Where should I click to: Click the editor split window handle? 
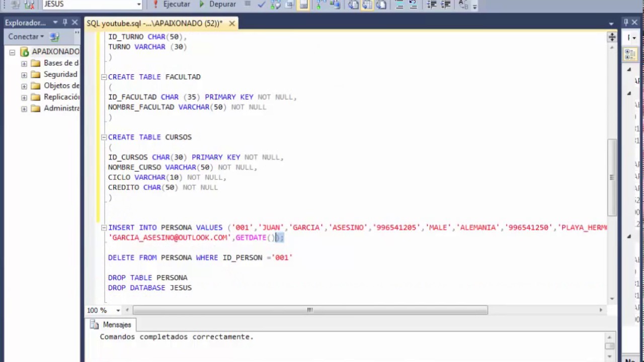coord(612,37)
